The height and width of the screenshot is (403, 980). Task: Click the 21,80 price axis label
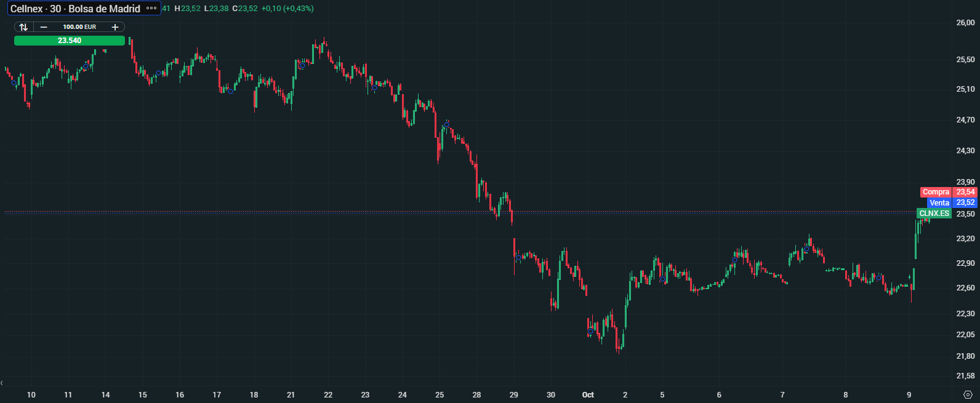pyautogui.click(x=965, y=356)
